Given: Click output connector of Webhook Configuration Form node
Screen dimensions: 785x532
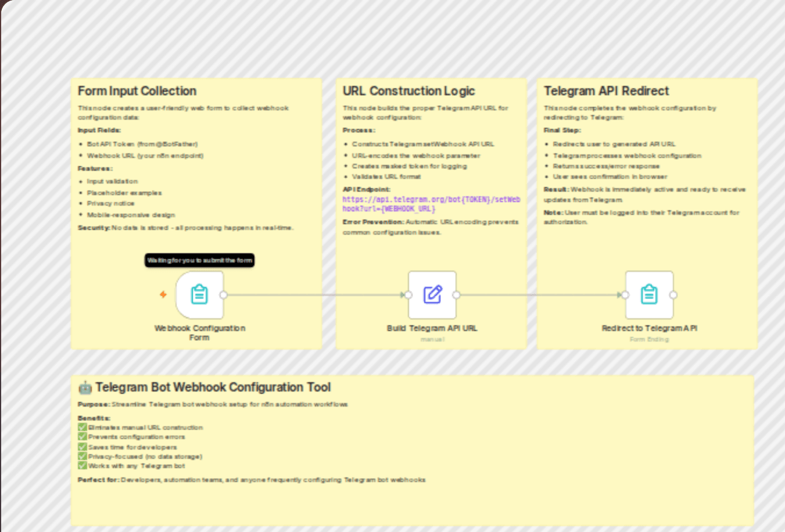Looking at the screenshot, I should (224, 295).
